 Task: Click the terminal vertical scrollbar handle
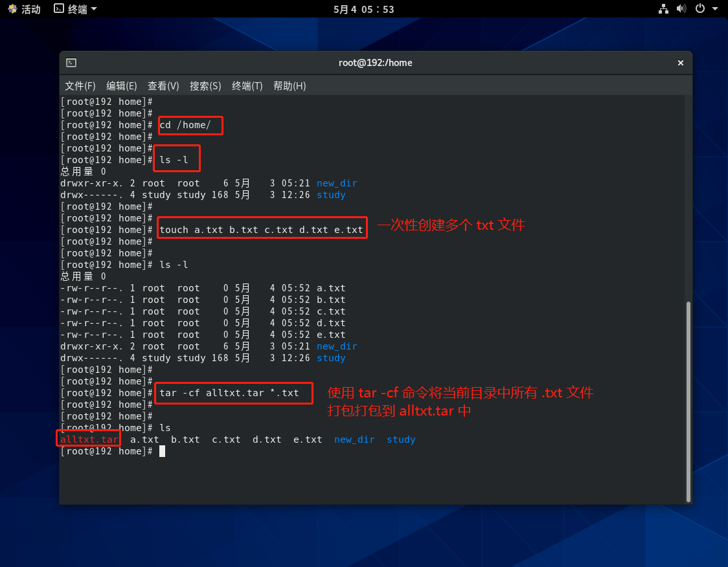pos(688,400)
